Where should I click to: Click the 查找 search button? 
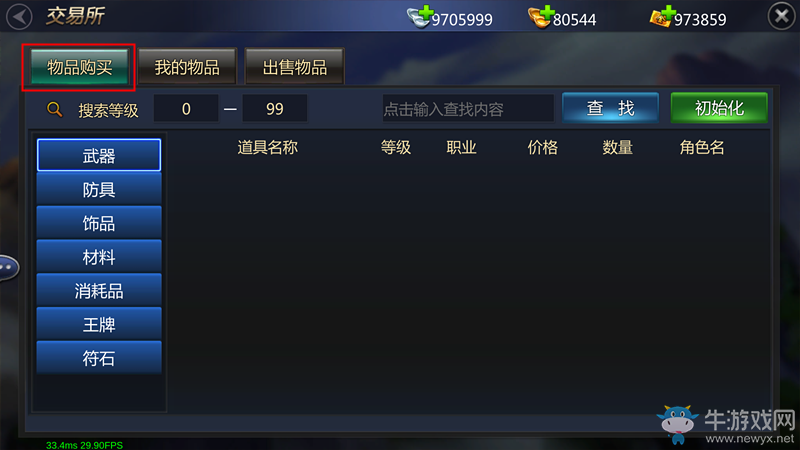coord(610,108)
